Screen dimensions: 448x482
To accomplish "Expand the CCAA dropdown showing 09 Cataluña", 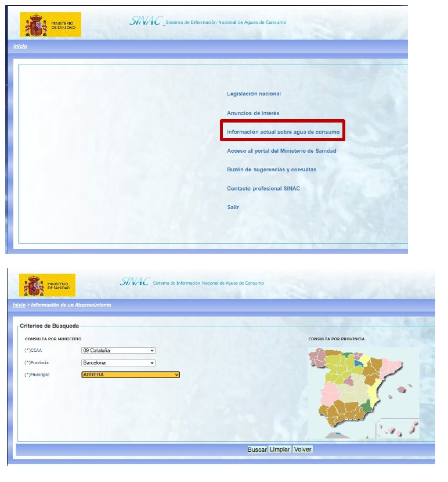I will [x=118, y=351].
